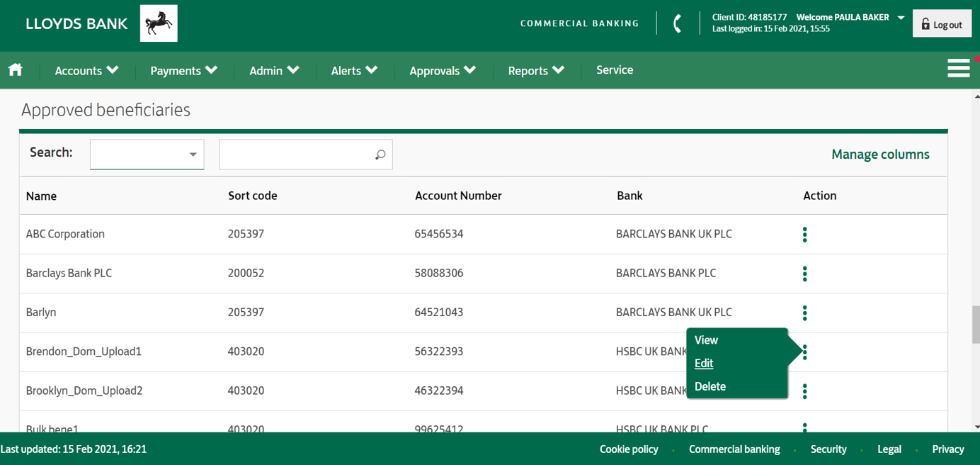This screenshot has height=465, width=980.
Task: Click the vertical scrollbar thumb
Action: (x=976, y=325)
